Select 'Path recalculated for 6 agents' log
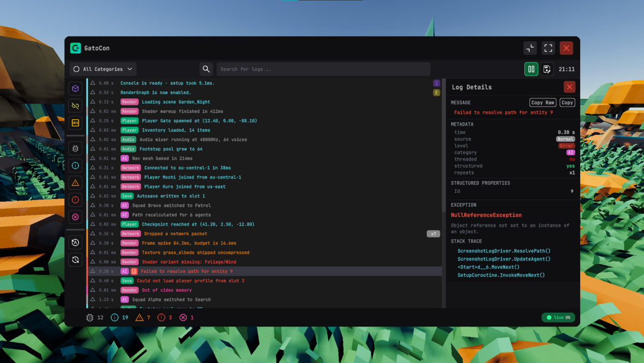The image size is (644, 363). (x=266, y=215)
